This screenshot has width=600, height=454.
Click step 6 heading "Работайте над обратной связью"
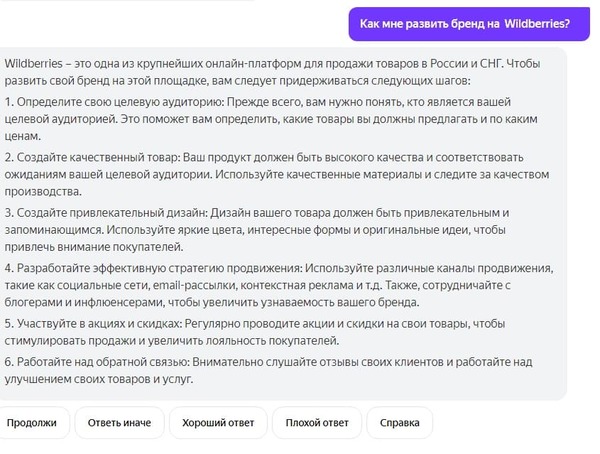(x=98, y=362)
